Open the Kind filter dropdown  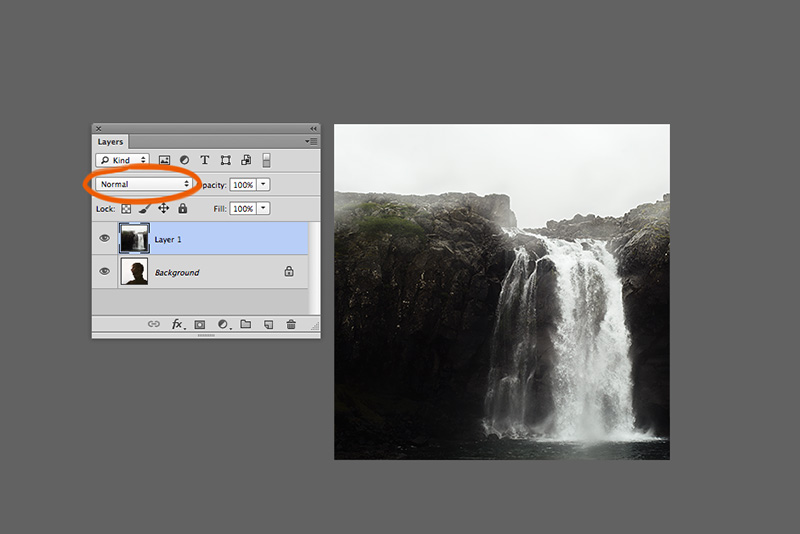122,160
